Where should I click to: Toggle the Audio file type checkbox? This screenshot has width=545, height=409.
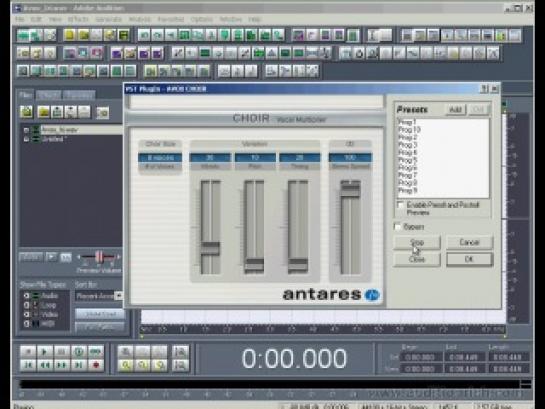(27, 296)
